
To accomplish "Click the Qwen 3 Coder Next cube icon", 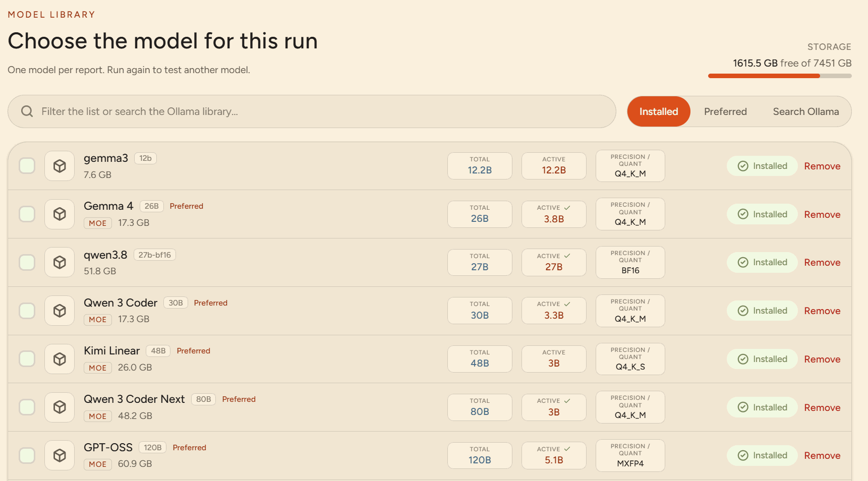I will click(60, 407).
